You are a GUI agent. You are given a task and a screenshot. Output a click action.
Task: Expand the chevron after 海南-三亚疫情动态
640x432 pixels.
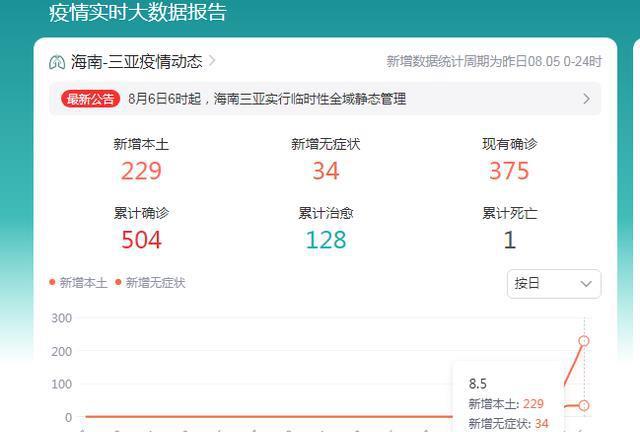[212, 61]
